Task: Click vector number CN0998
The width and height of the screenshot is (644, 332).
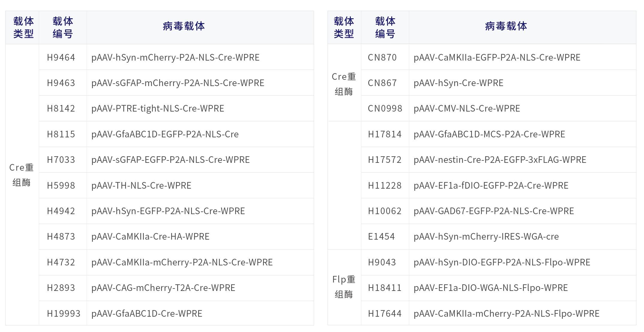Action: [x=385, y=108]
